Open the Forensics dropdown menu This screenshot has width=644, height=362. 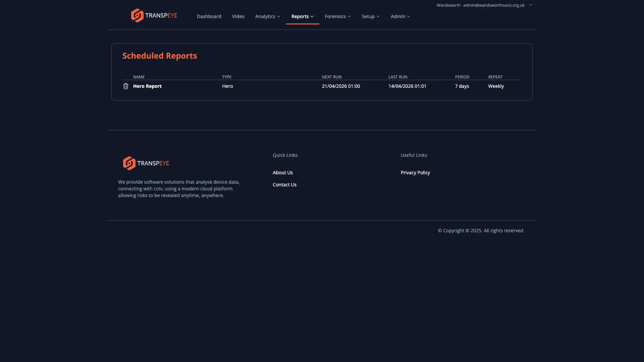[337, 16]
